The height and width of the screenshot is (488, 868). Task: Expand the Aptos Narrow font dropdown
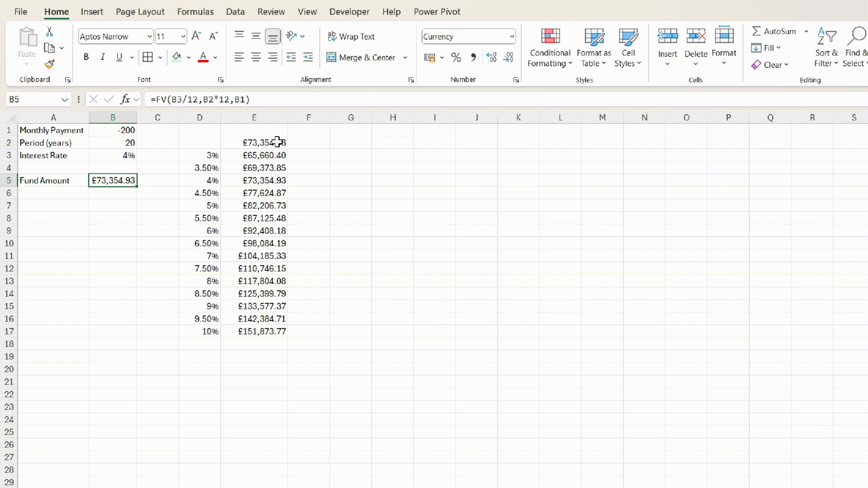click(x=149, y=36)
